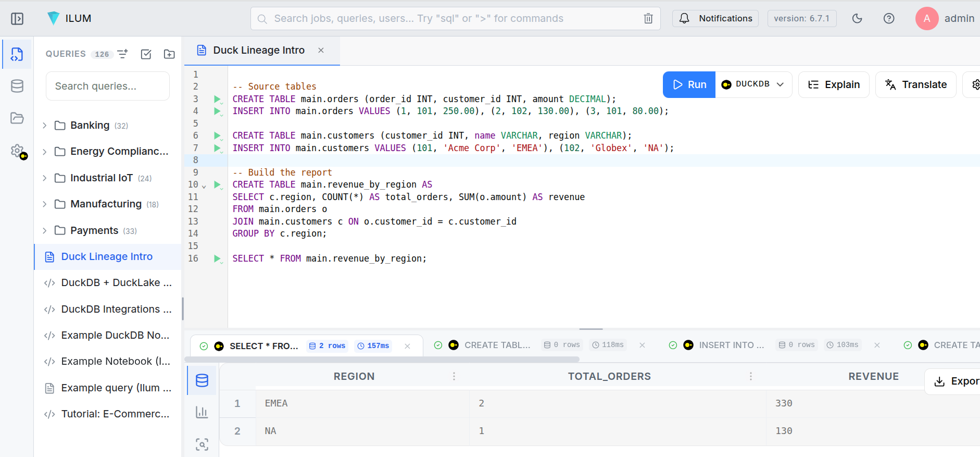This screenshot has width=980, height=457.
Task: Open the help icon
Action: (x=889, y=19)
